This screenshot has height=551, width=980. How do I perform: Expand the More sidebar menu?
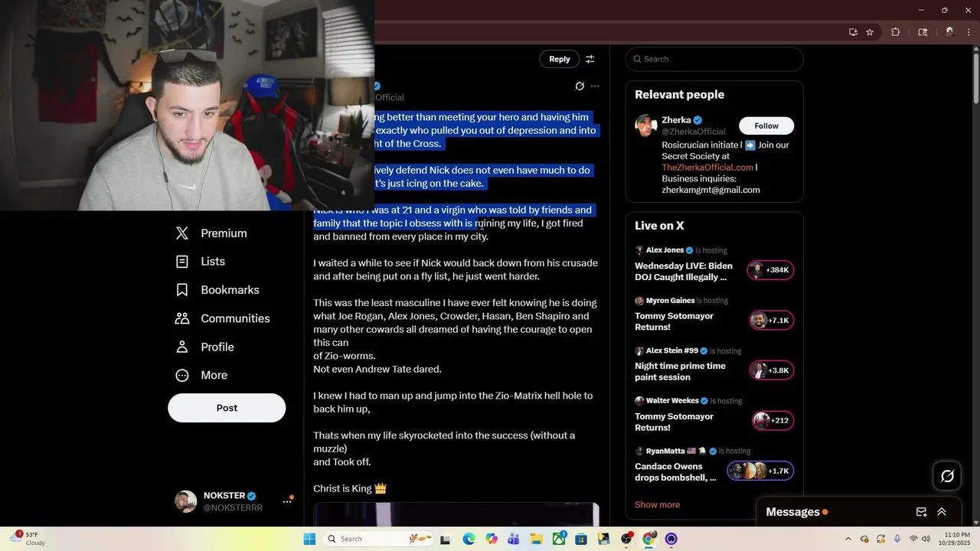click(x=202, y=375)
